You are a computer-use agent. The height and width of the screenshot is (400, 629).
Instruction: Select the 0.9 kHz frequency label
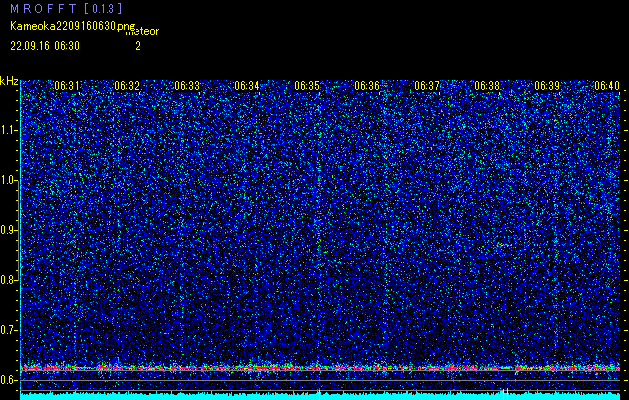(x=9, y=230)
